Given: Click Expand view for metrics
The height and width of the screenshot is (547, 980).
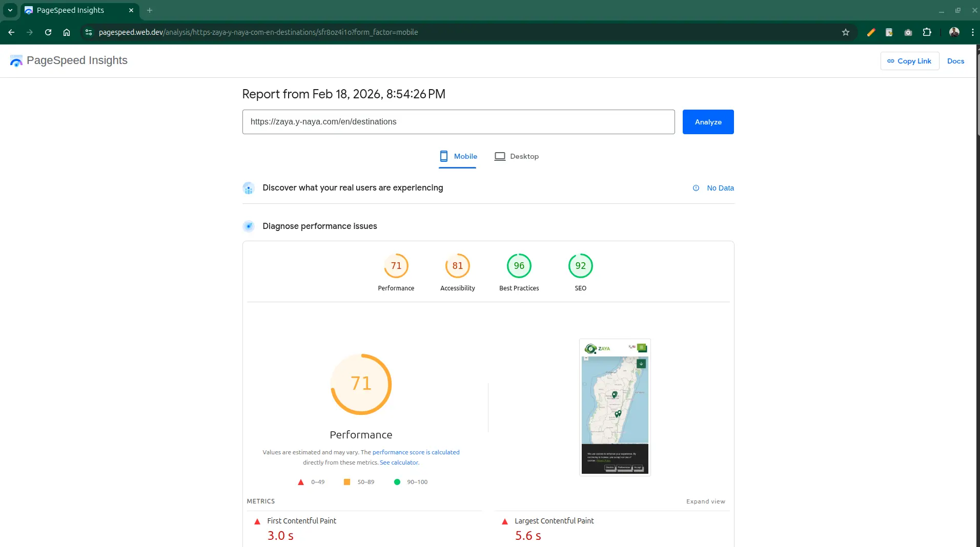Looking at the screenshot, I should 705,501.
